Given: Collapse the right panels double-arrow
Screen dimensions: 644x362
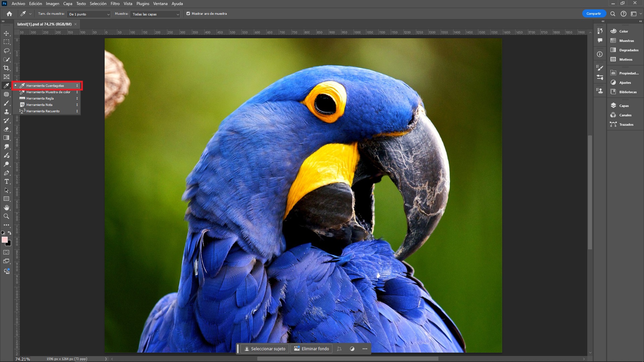Looking at the screenshot, I should coord(640,21).
